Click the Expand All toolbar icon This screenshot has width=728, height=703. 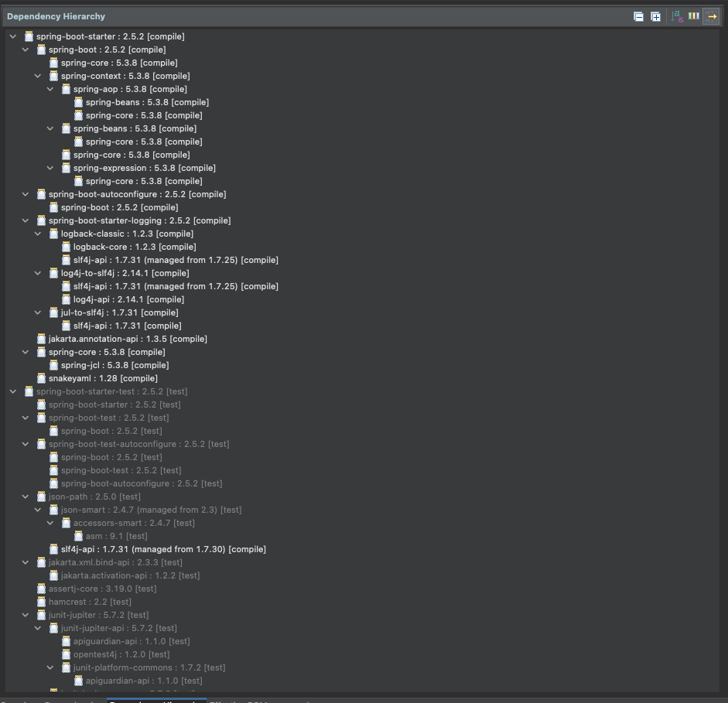[x=655, y=17]
